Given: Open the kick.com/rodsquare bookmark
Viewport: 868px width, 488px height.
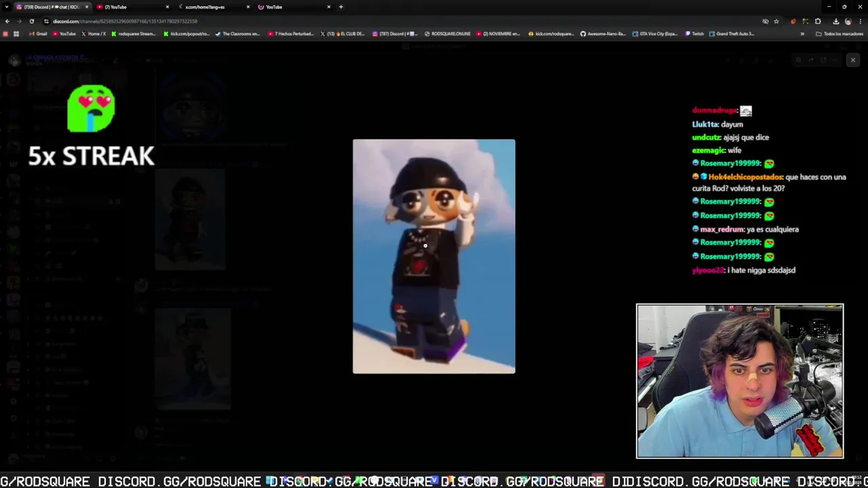Looking at the screenshot, I should point(550,33).
